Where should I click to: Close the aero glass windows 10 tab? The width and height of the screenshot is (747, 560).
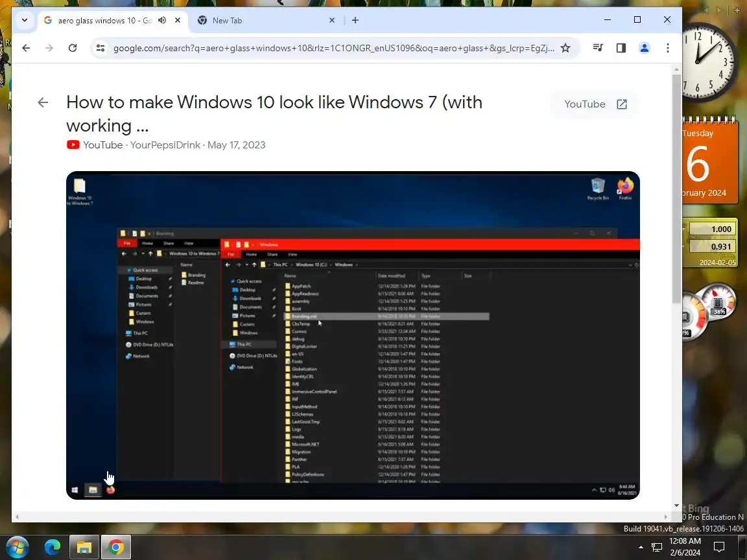[x=178, y=21]
